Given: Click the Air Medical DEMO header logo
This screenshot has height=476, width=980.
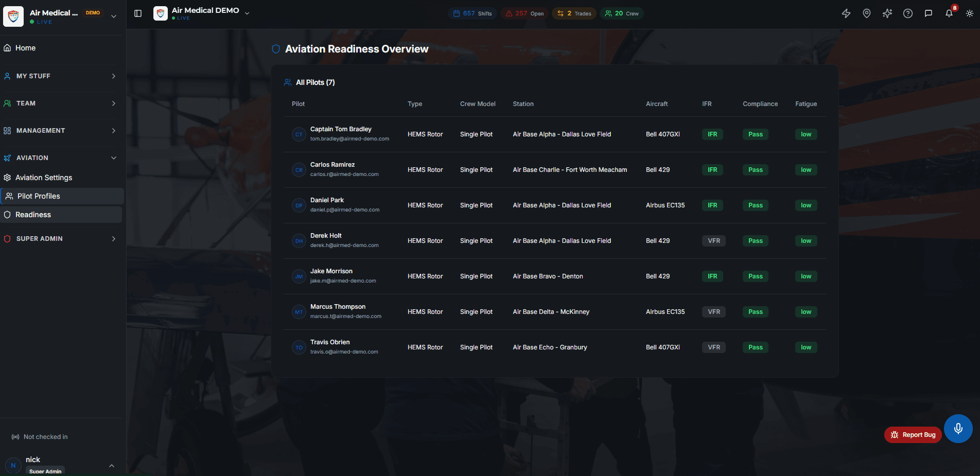Looking at the screenshot, I should point(161,13).
